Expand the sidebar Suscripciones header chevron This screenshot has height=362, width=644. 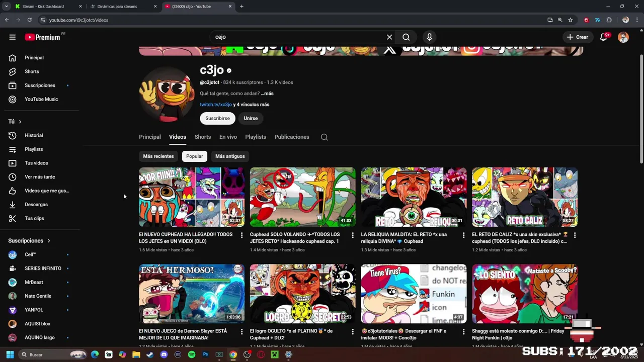49,241
